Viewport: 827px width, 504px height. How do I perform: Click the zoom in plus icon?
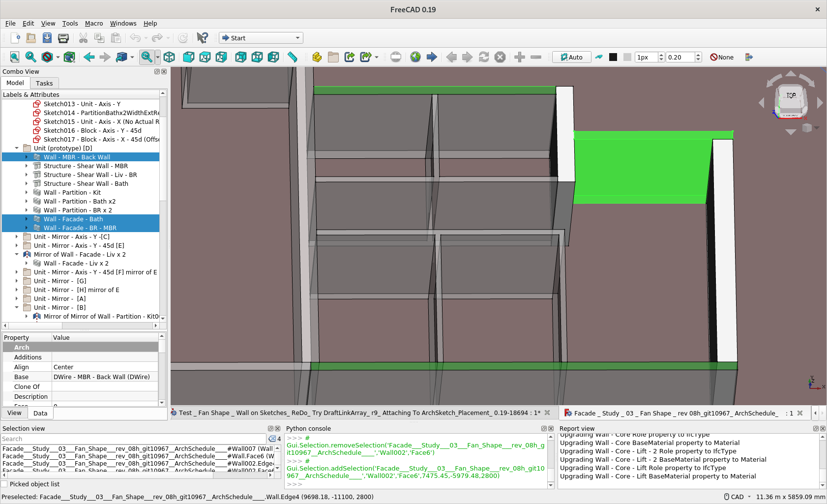[x=520, y=57]
